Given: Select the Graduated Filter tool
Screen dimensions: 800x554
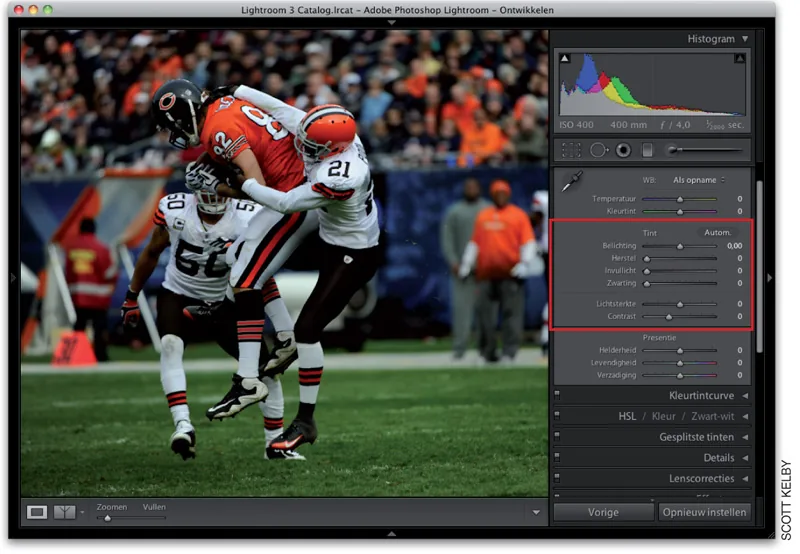Looking at the screenshot, I should 647,150.
